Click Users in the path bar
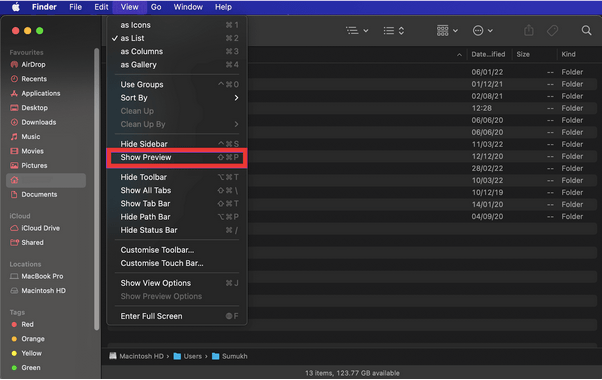The image size is (602, 380). [187, 356]
